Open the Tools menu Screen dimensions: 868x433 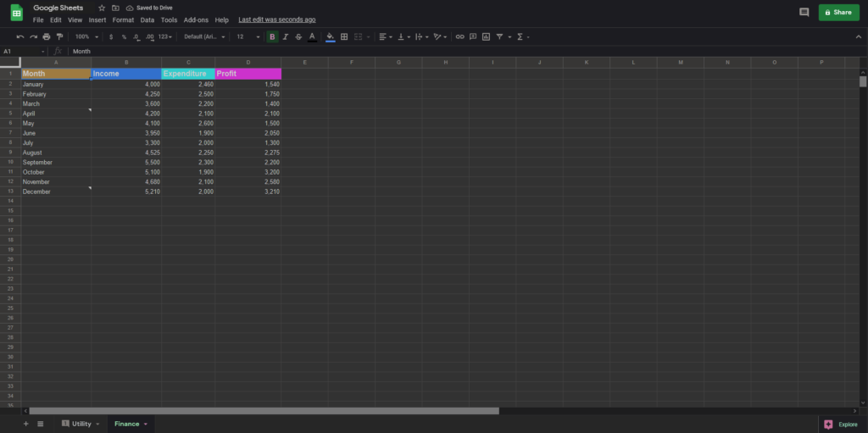[169, 20]
